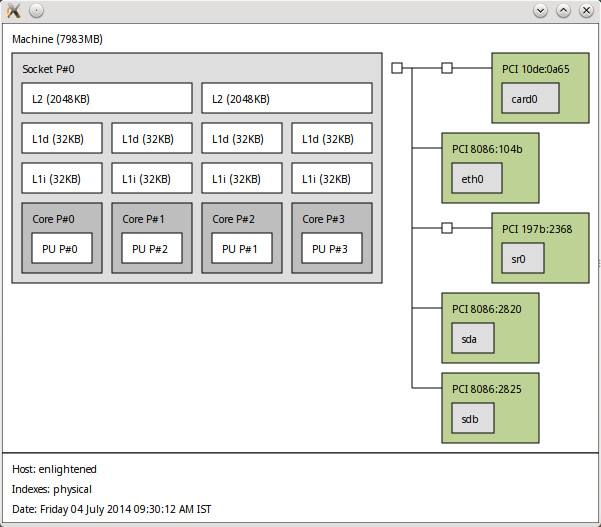Select the sda disk box
The image size is (601, 527).
pos(473,339)
